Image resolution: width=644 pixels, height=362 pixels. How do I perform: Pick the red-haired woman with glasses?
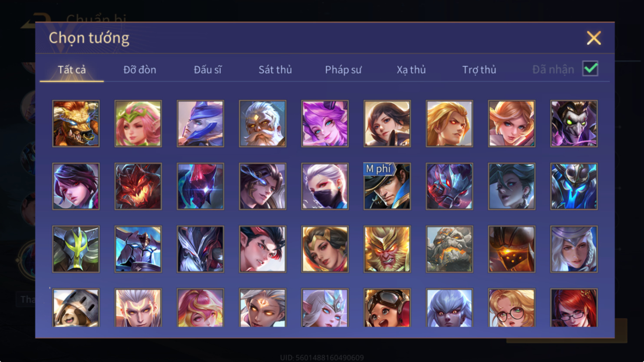574,308
